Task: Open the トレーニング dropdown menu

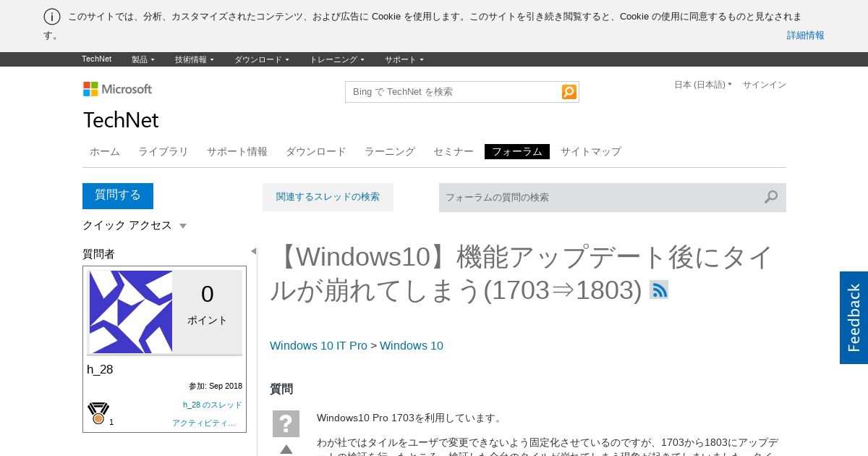Action: pos(337,59)
